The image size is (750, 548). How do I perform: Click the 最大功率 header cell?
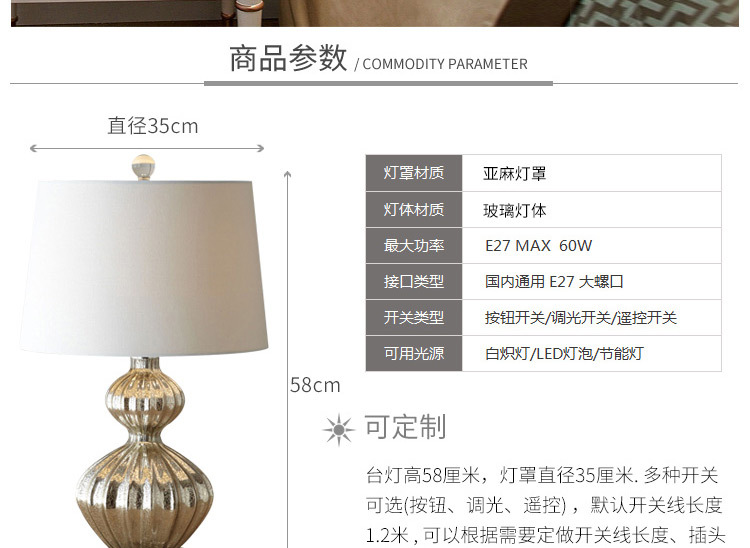point(414,245)
